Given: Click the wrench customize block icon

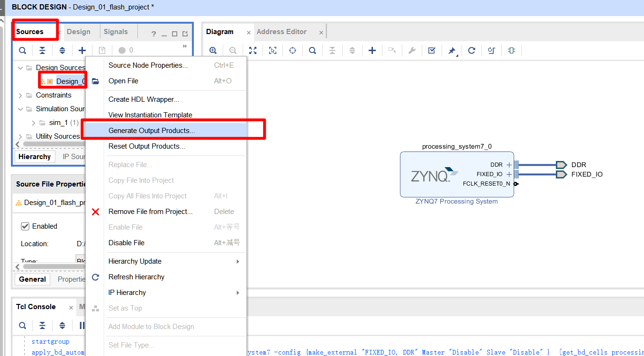Looking at the screenshot, I should tap(412, 50).
